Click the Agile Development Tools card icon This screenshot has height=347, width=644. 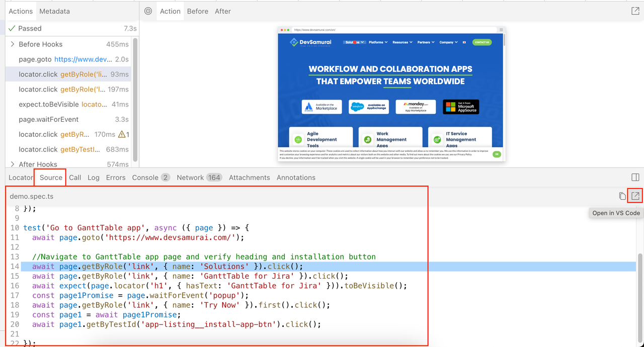pyautogui.click(x=298, y=139)
